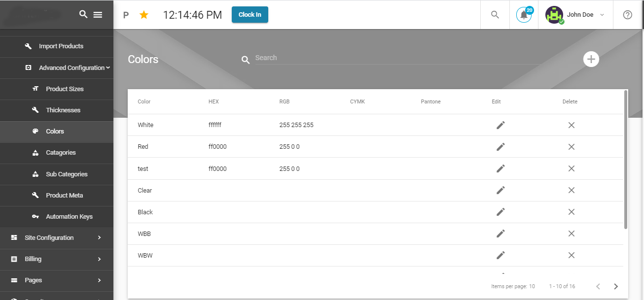Delete the Black color row
644x300 pixels.
(572, 212)
